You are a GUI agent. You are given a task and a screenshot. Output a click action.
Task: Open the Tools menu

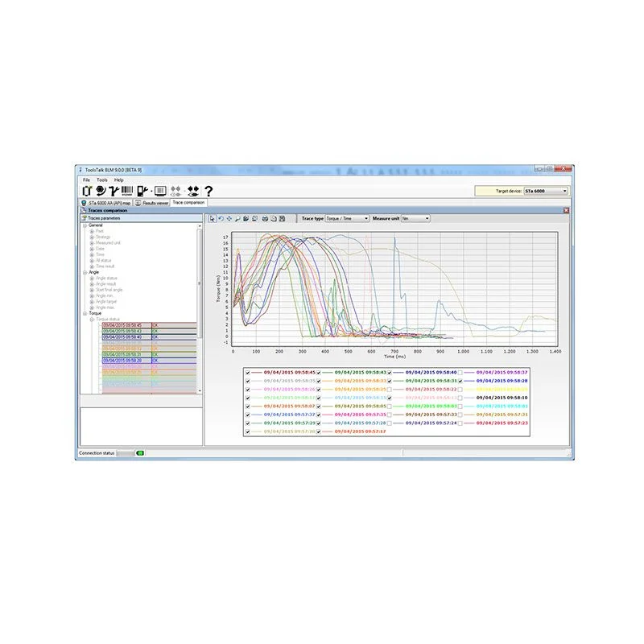tap(101, 180)
